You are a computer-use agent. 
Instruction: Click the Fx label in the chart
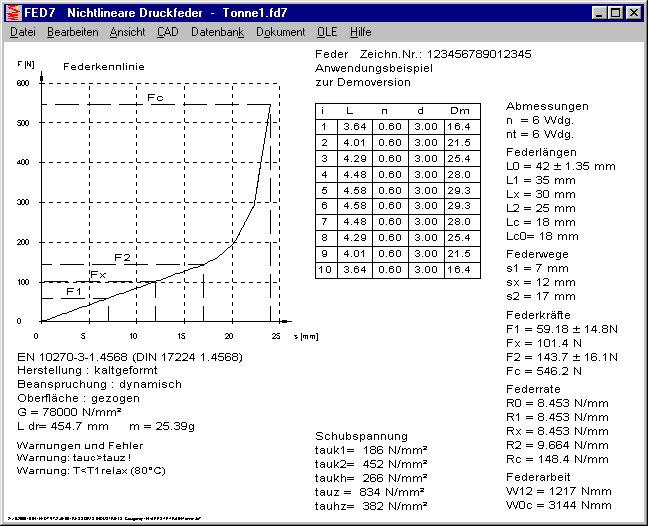[98, 274]
